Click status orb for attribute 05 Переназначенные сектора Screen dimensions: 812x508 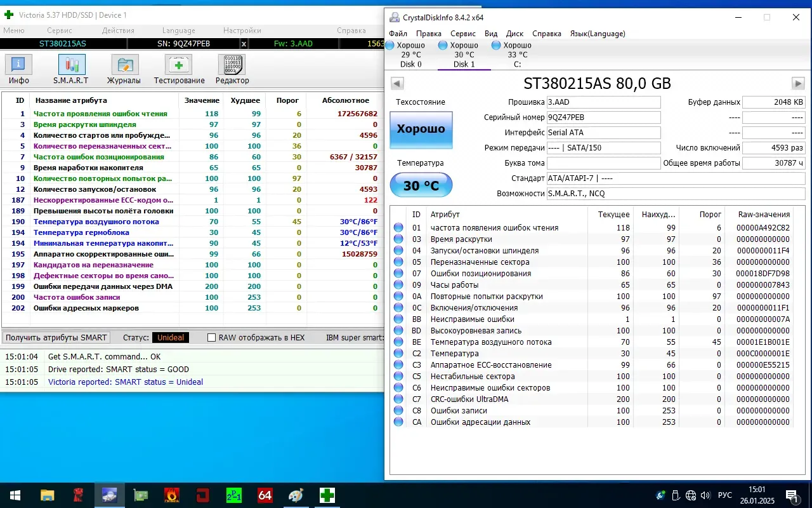[398, 262]
